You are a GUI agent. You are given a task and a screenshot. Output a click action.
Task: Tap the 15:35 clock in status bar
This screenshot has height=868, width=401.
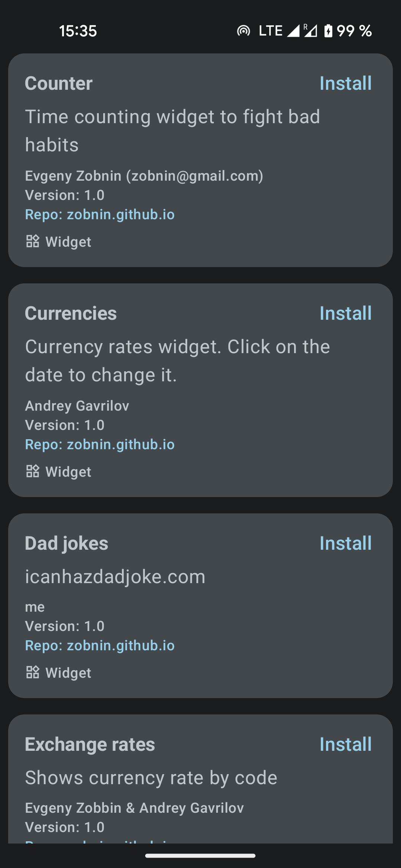(x=78, y=31)
